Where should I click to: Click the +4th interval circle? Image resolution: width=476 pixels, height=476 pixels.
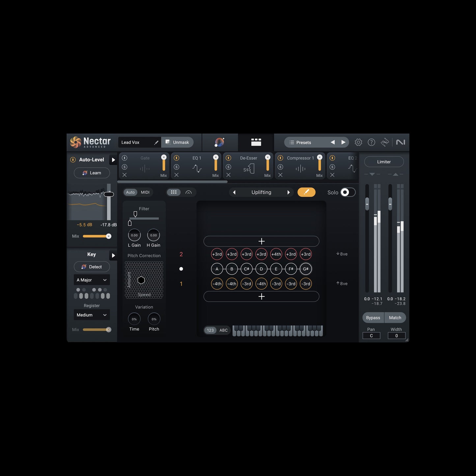tap(276, 254)
